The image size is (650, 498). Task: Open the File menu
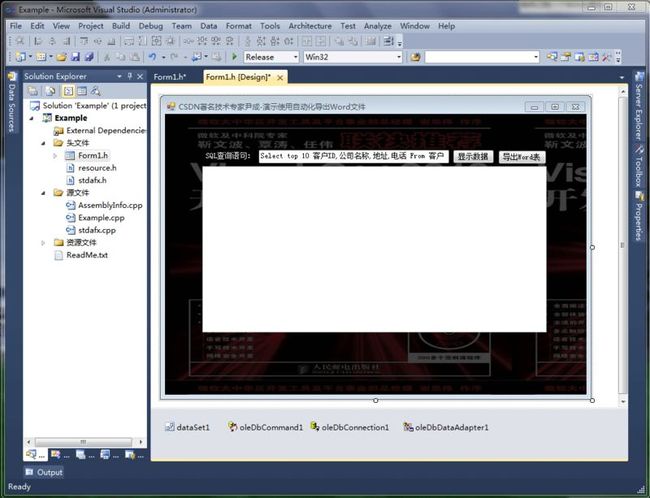coord(16,26)
